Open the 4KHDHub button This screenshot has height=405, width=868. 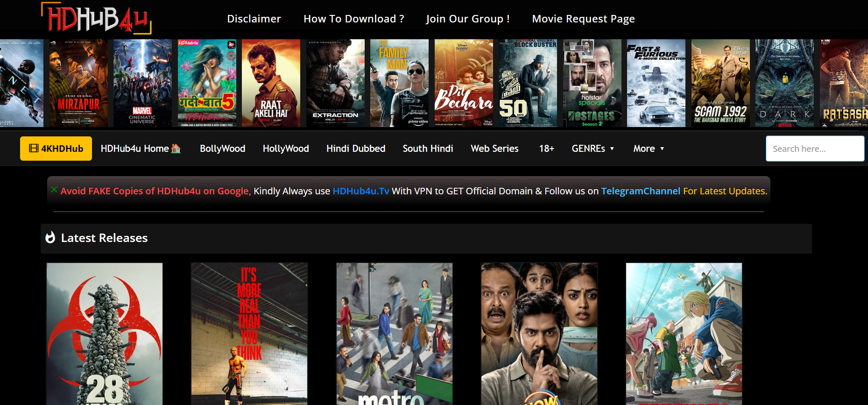56,149
